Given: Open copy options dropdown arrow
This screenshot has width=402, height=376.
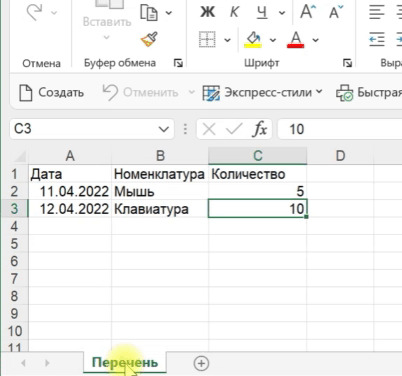Looking at the screenshot, I should [169, 13].
